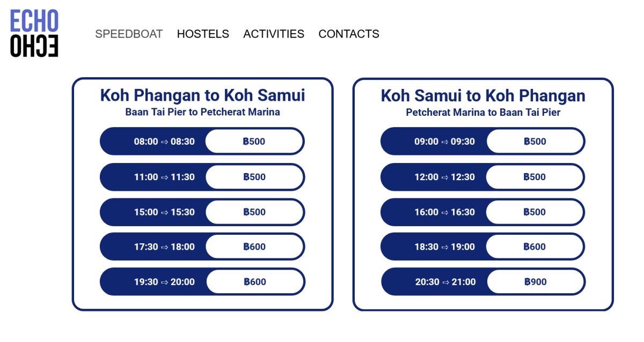Screen dimensions: 644x342
Task: Select the 17:30 to 18:00 trip
Action: [164, 247]
